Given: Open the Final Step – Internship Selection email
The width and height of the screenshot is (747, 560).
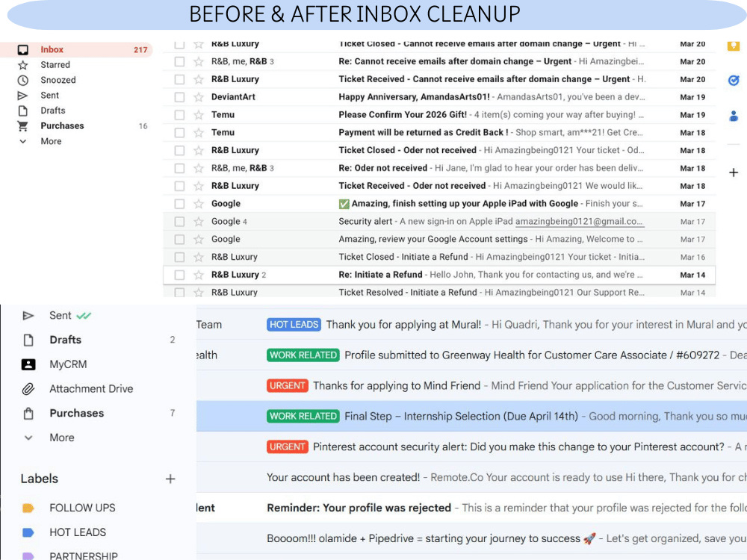Looking at the screenshot, I should [471, 416].
